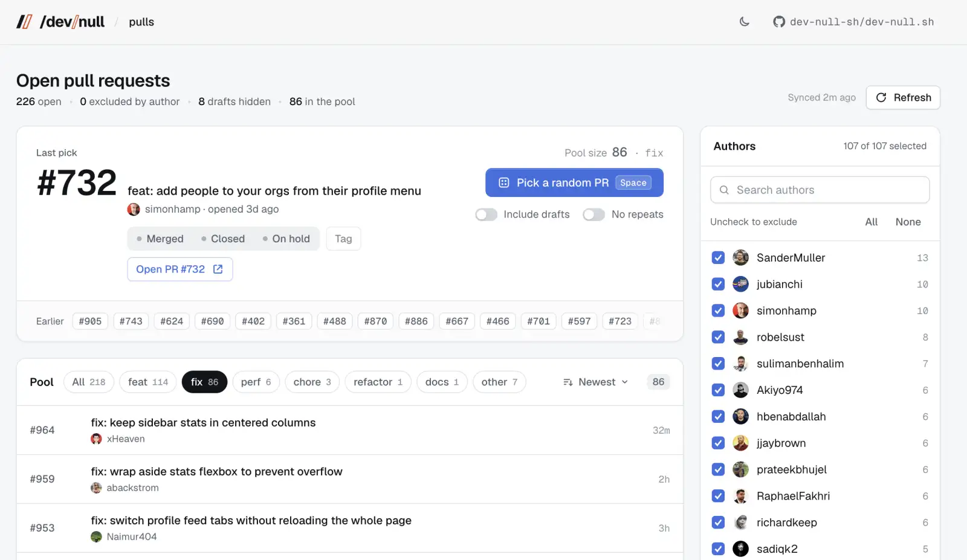This screenshot has height=560, width=967.
Task: Uncheck the jubianchi checkbox
Action: tap(718, 284)
